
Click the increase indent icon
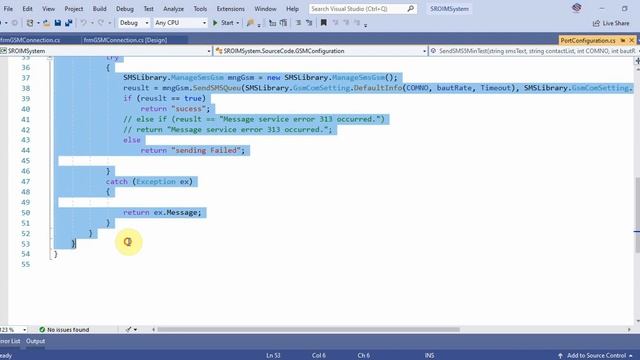(283, 23)
